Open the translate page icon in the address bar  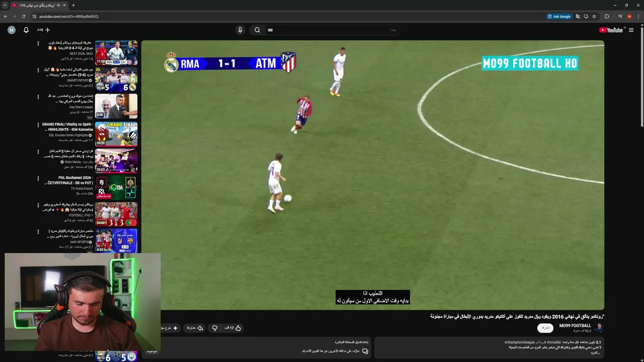click(x=578, y=16)
